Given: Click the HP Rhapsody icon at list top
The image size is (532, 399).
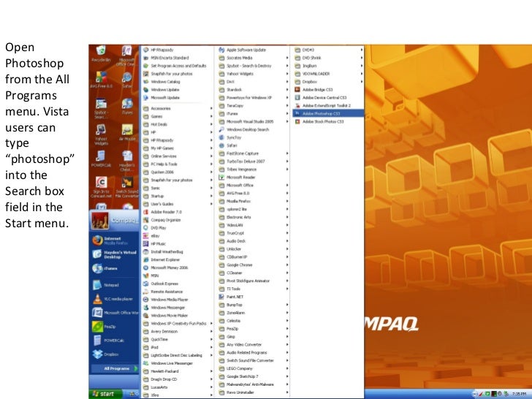Looking at the screenshot, I should pyautogui.click(x=146, y=50).
